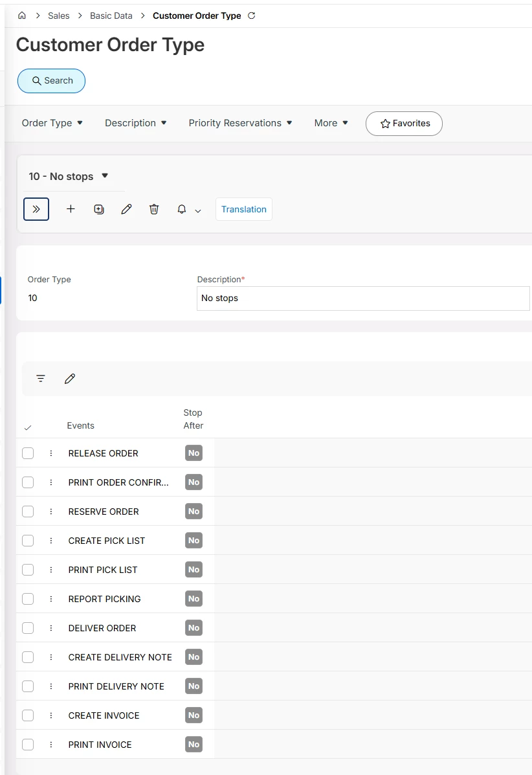Image resolution: width=532 pixels, height=775 pixels.
Task: Select the PRINT ORDER CONFIR... row checkbox
Action: pos(28,482)
